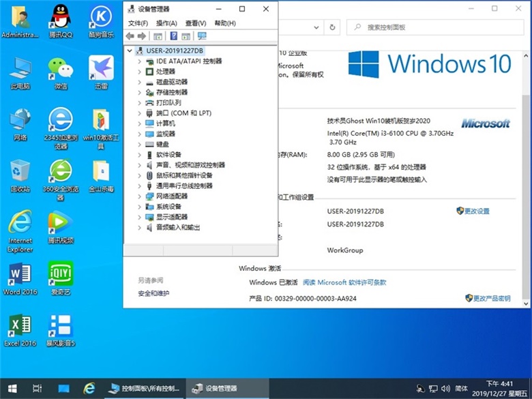Collapse the USER-20191227DB root node
This screenshot has width=532, height=399.
[x=130, y=50]
